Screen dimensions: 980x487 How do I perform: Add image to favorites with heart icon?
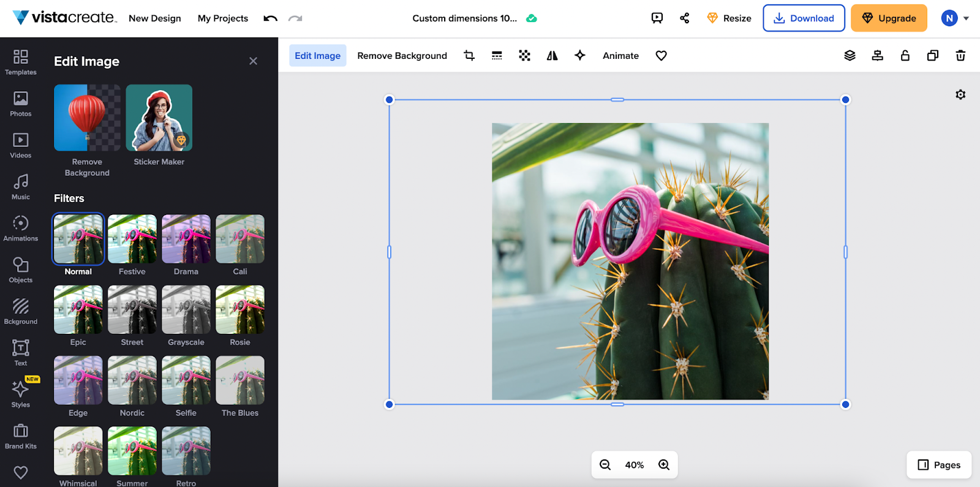pyautogui.click(x=661, y=56)
